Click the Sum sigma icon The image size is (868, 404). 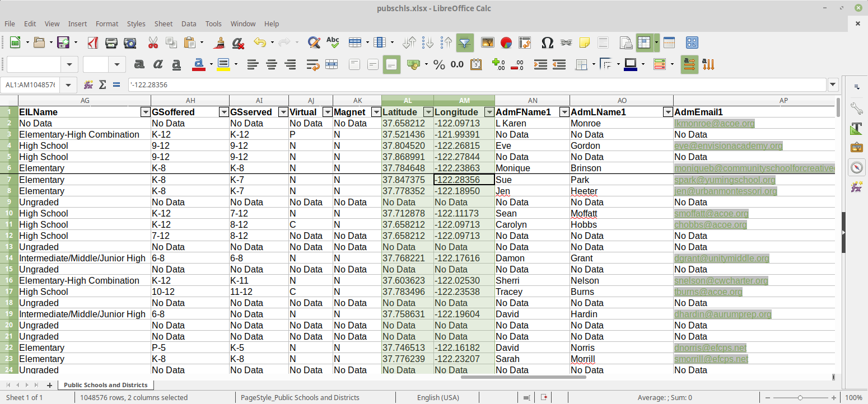102,85
